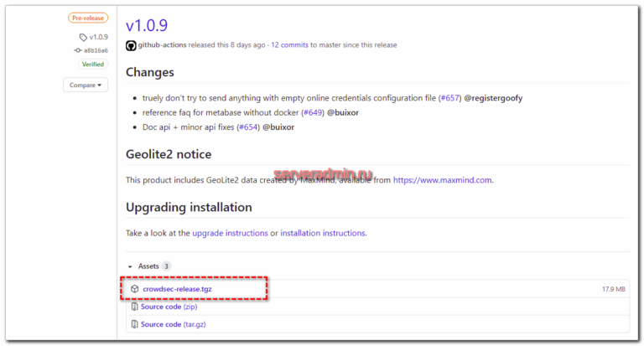Click the commit icon beside a8b16a6
Viewport: 644px width, 346px height.
coord(78,50)
